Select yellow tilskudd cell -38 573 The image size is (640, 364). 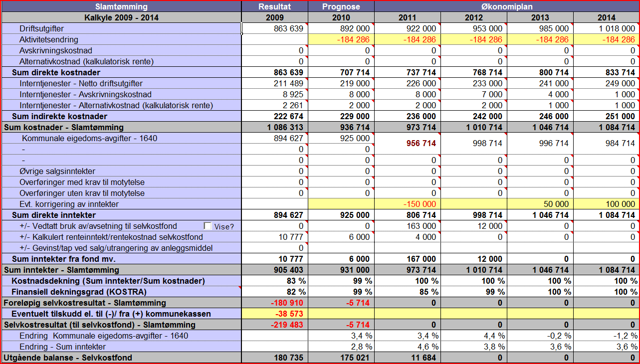pyautogui.click(x=275, y=314)
